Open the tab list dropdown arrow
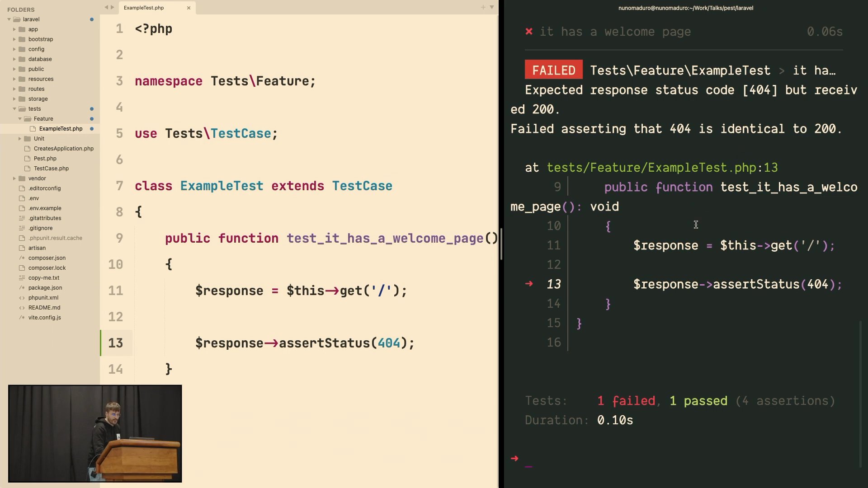The width and height of the screenshot is (868, 488). tap(492, 7)
